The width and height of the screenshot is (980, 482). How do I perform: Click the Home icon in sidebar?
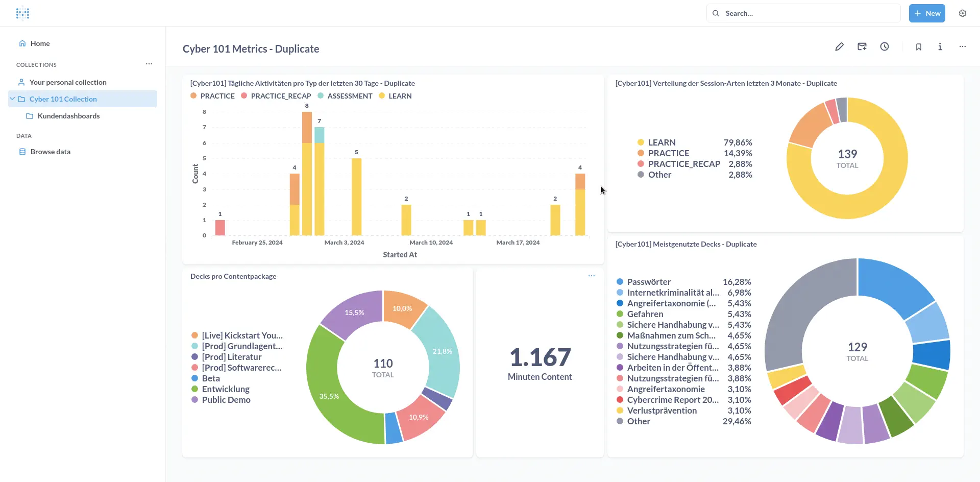pos(22,43)
